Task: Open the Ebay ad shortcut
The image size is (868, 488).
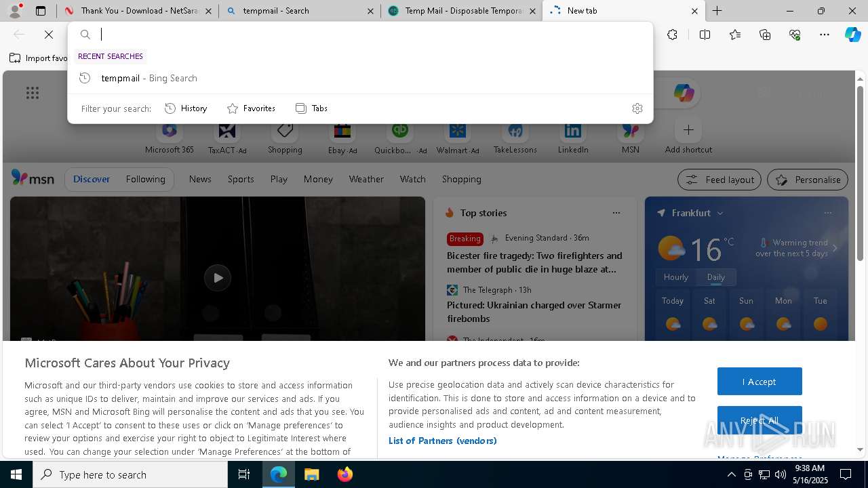Action: point(342,138)
